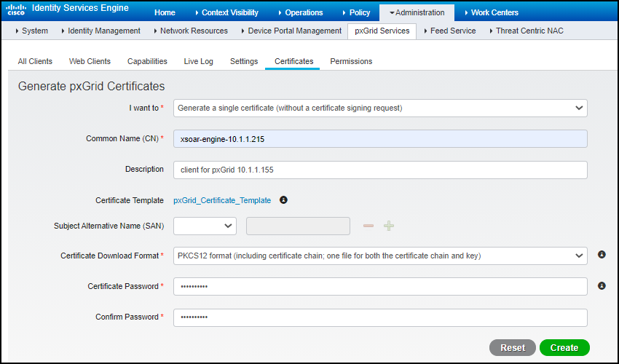
Task: Expand Threat Centric NAC submenu
Action: (527, 31)
